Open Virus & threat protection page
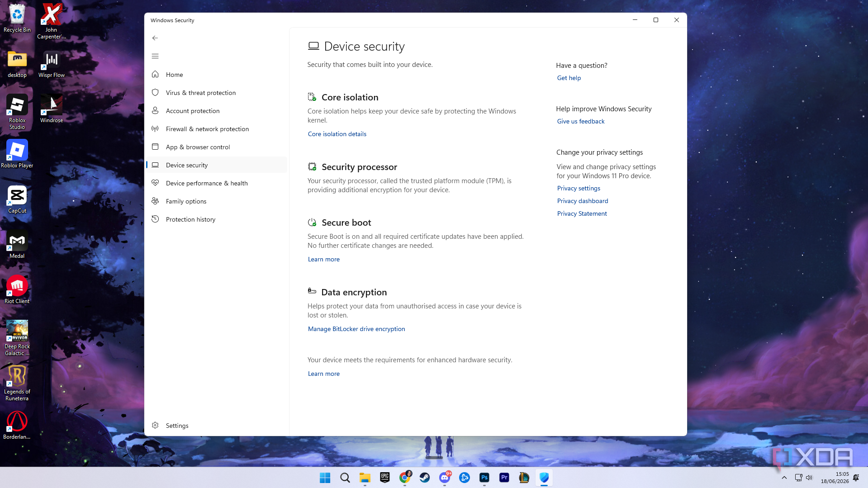 (216, 93)
